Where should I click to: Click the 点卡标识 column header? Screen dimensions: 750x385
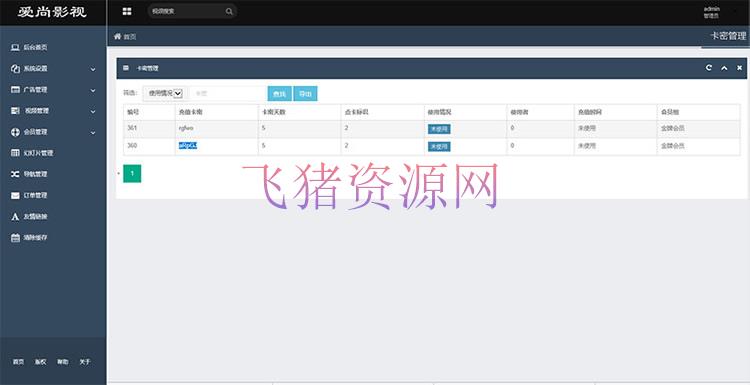click(356, 112)
